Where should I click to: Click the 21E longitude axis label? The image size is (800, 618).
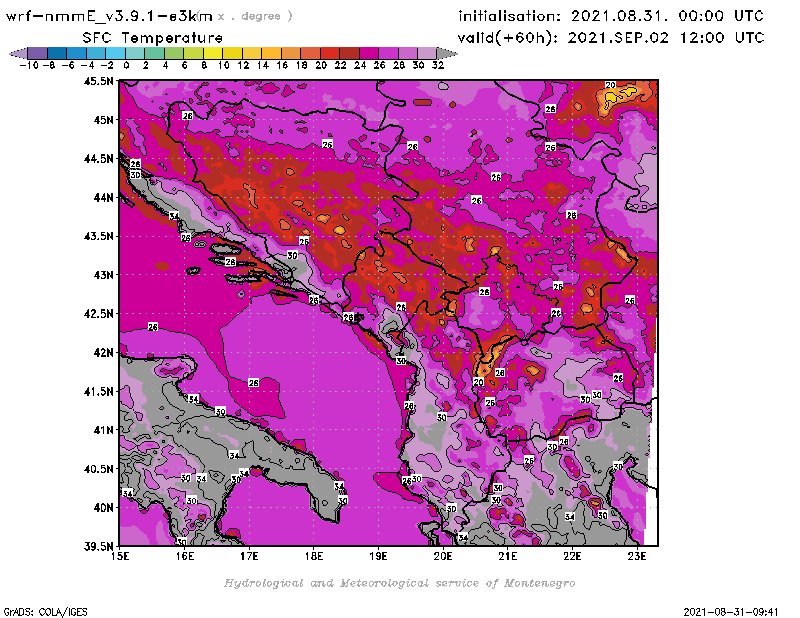508,556
